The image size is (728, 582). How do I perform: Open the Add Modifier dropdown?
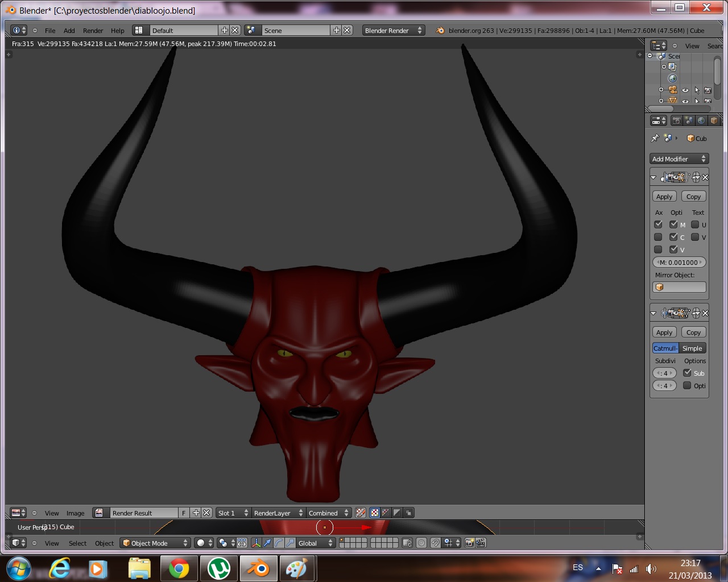point(679,159)
